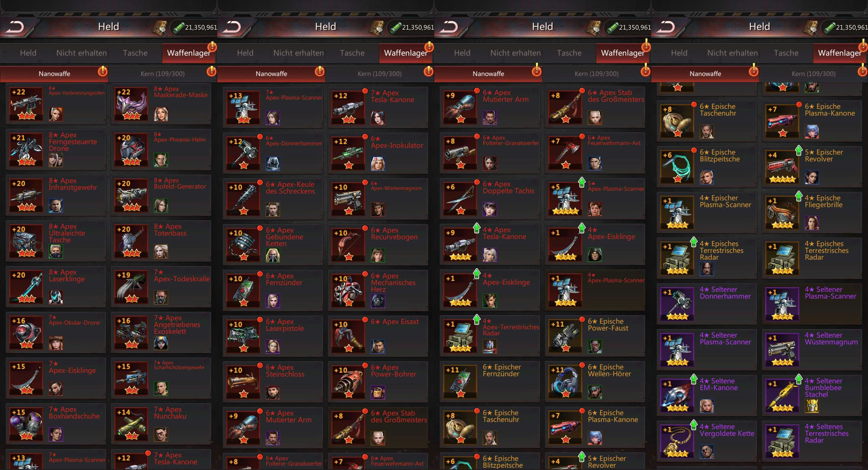Open Nicht erhalten tab in leftmost panel
Screen dimensions: 868x470
tap(81, 53)
